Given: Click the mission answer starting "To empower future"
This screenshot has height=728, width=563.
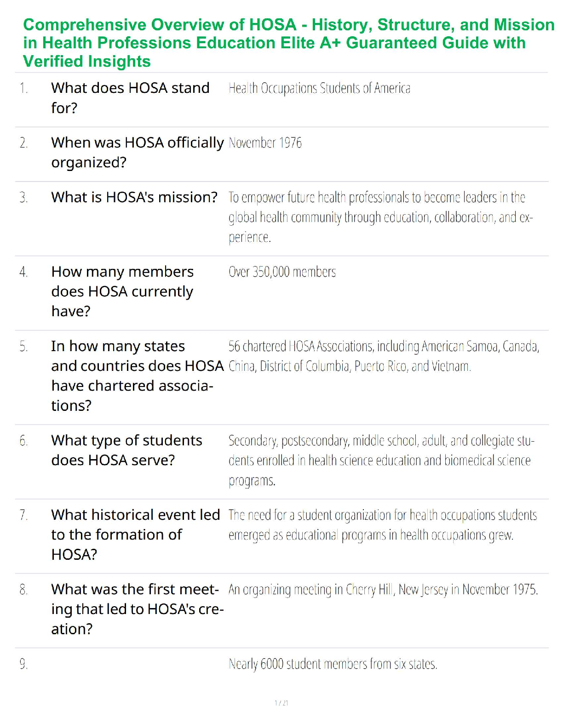Looking at the screenshot, I should (x=380, y=217).
